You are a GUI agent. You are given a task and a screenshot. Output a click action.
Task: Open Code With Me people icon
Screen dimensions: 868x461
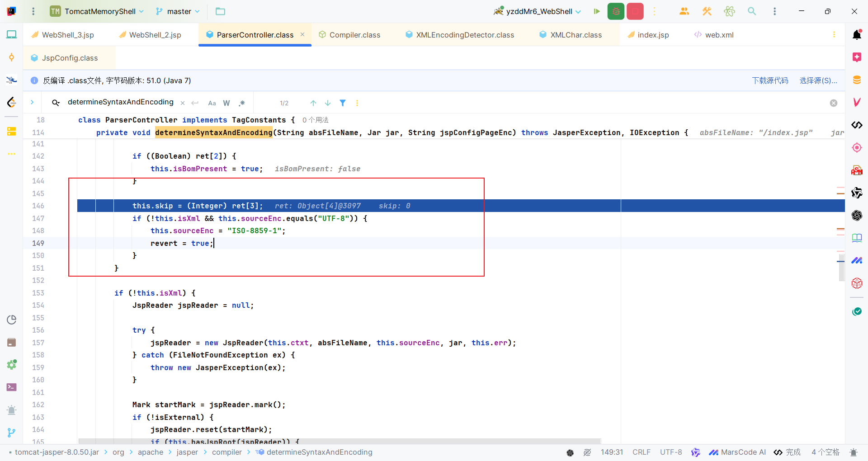tap(684, 11)
